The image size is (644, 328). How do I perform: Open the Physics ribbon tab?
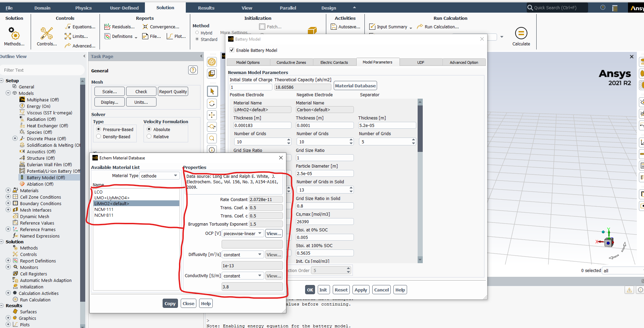83,8
